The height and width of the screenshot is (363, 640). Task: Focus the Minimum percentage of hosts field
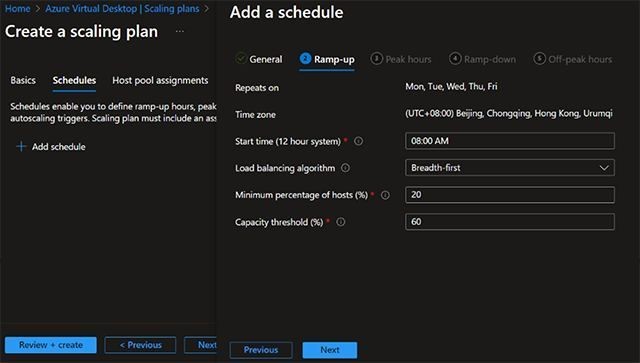510,195
